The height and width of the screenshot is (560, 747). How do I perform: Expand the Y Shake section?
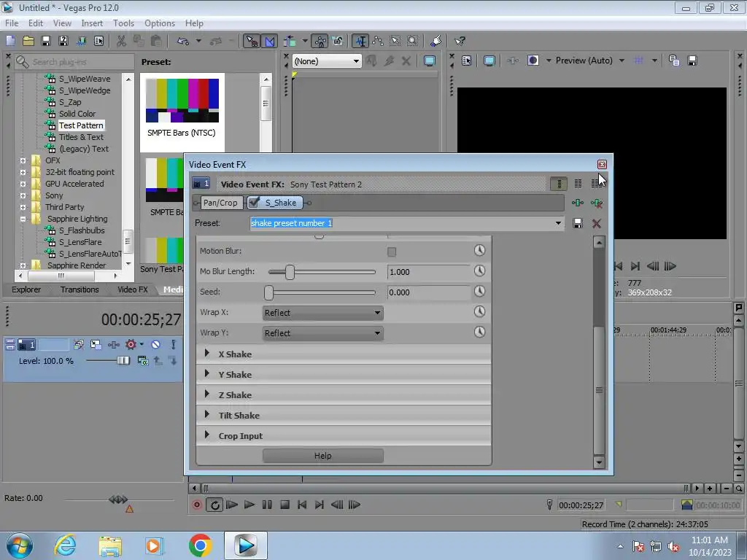[206, 374]
